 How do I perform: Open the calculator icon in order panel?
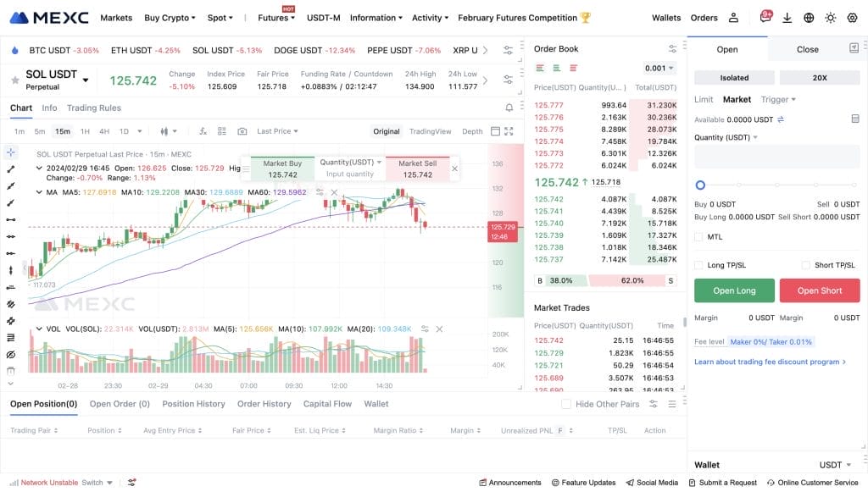[855, 119]
